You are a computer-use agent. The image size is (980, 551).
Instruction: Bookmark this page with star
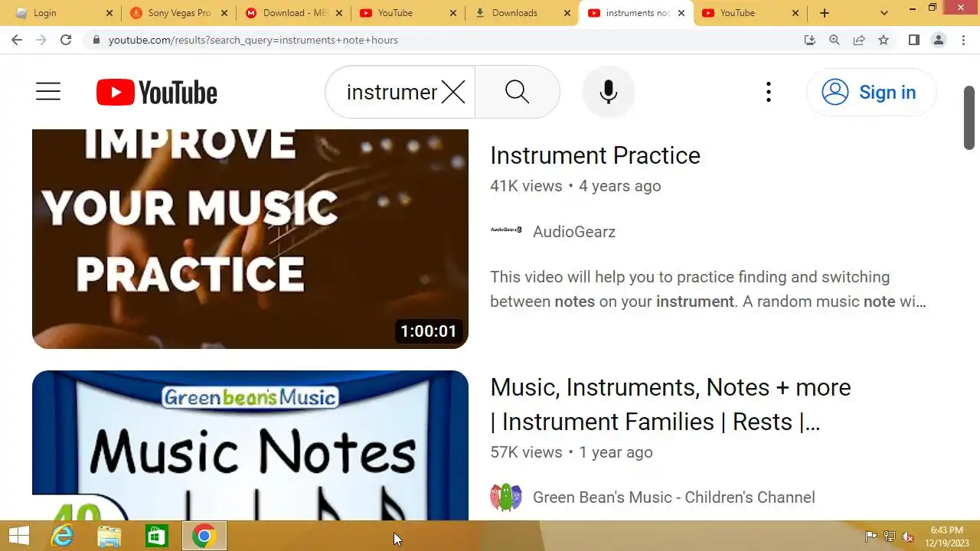884,40
